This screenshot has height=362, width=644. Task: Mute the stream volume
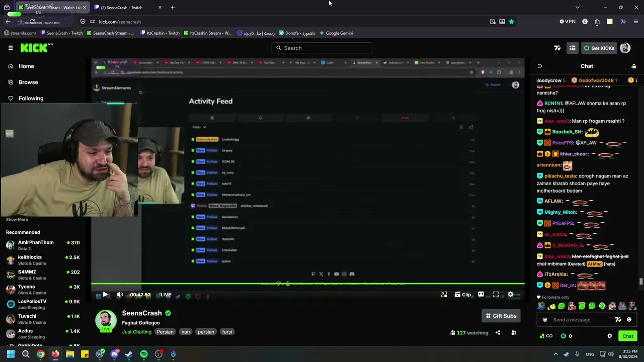point(120,295)
